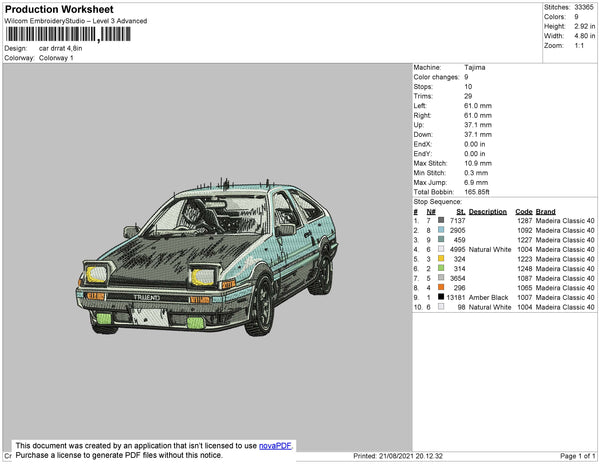
Task: Click the Code column header
Action: [x=523, y=212]
